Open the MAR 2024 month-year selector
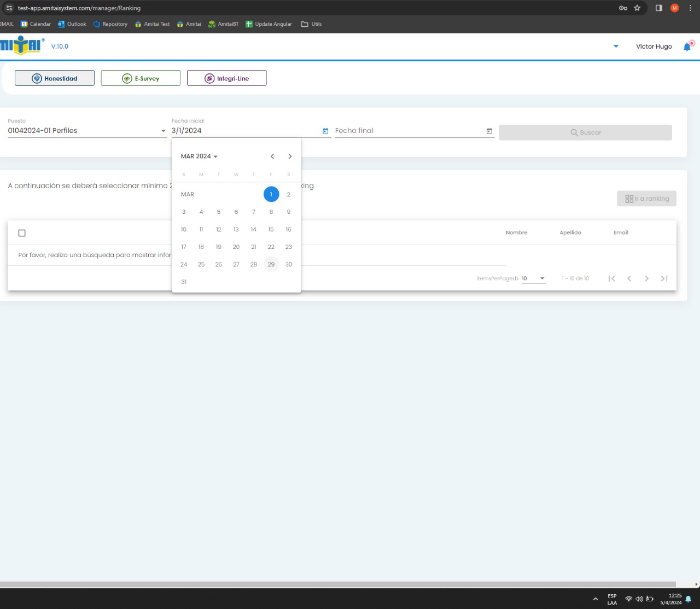Image resolution: width=700 pixels, height=609 pixels. [199, 156]
